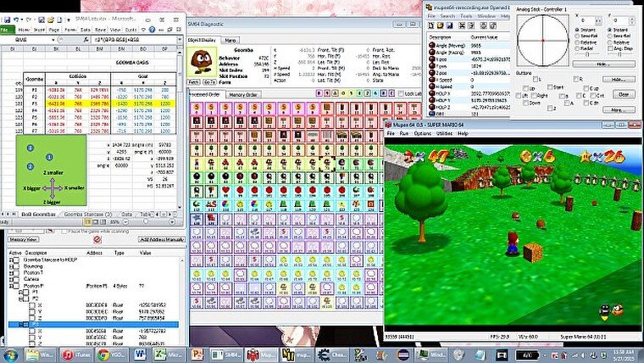Expand the Bouncing group in Cheat Engine
The image size is (644, 363).
[x=11, y=266]
